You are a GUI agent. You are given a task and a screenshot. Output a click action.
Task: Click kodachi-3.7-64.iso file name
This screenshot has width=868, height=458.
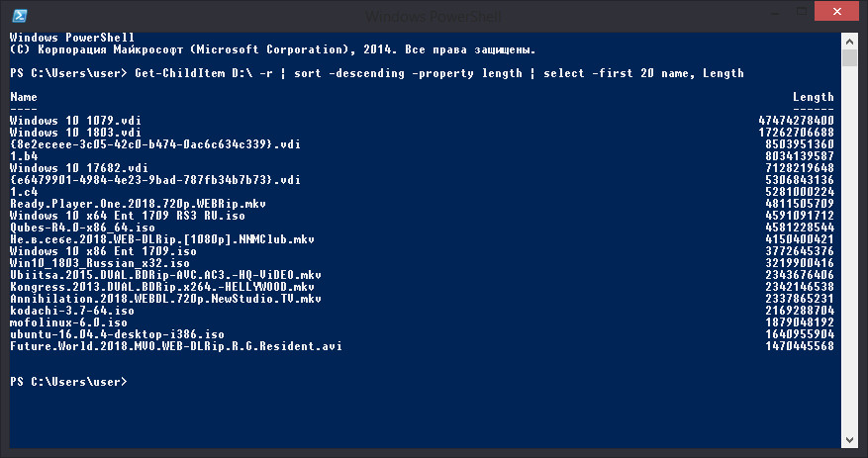72,311
